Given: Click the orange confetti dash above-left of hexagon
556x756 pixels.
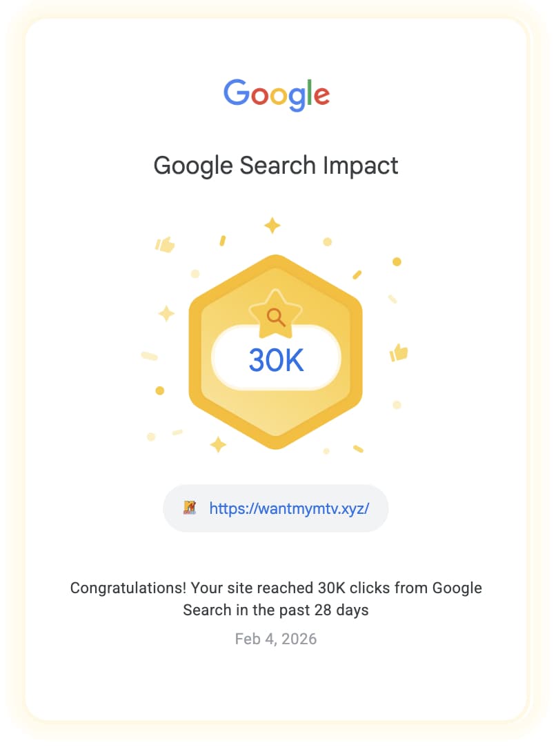Looking at the screenshot, I should (222, 241).
